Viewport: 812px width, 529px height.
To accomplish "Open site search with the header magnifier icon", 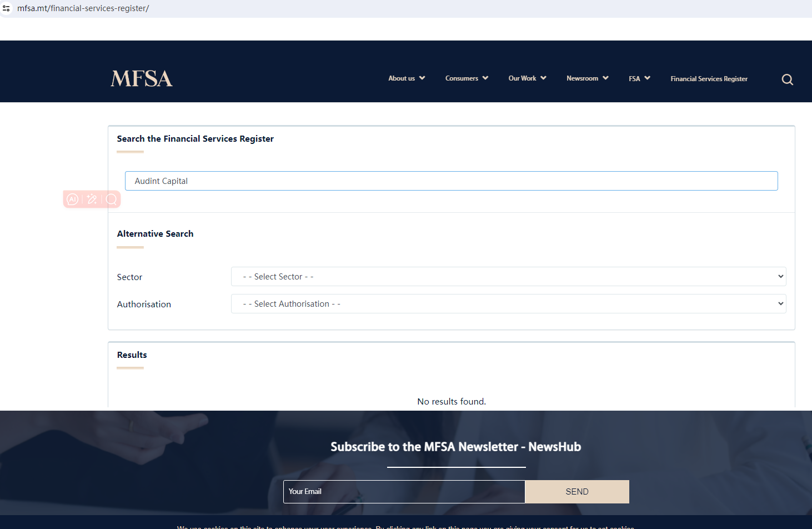I will coord(787,79).
